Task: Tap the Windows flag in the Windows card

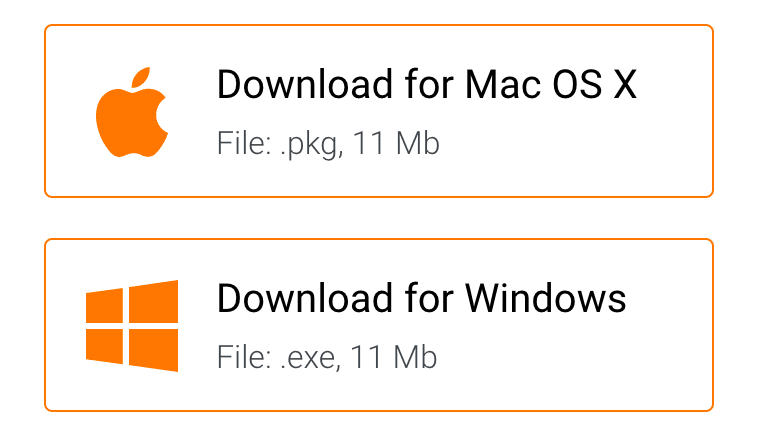Action: click(x=131, y=325)
